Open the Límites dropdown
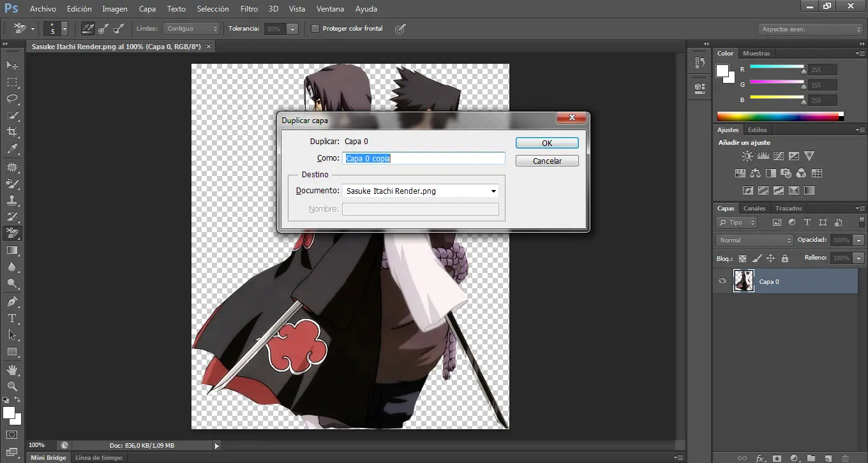Image resolution: width=868 pixels, height=463 pixels. (x=191, y=29)
